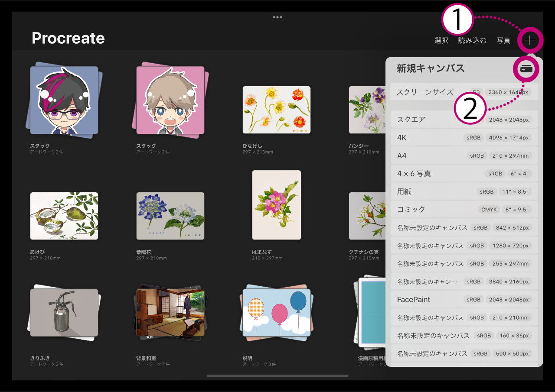Image resolution: width=555 pixels, height=392 pixels.
Task: Open the きりふき stack
Action: point(64,312)
